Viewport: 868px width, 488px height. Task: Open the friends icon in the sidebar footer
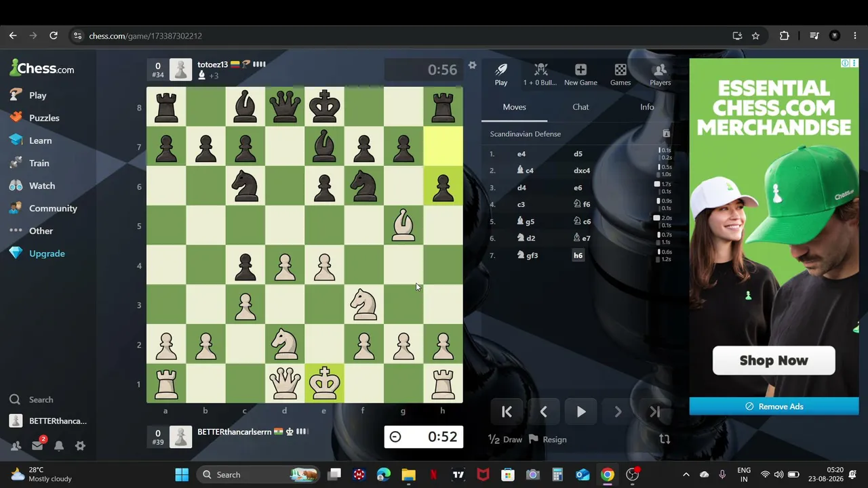16,446
